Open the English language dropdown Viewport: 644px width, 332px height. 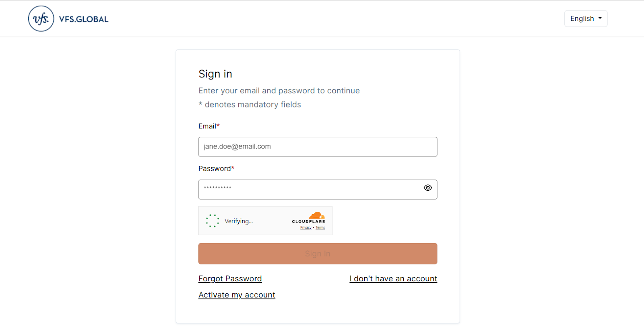[586, 19]
